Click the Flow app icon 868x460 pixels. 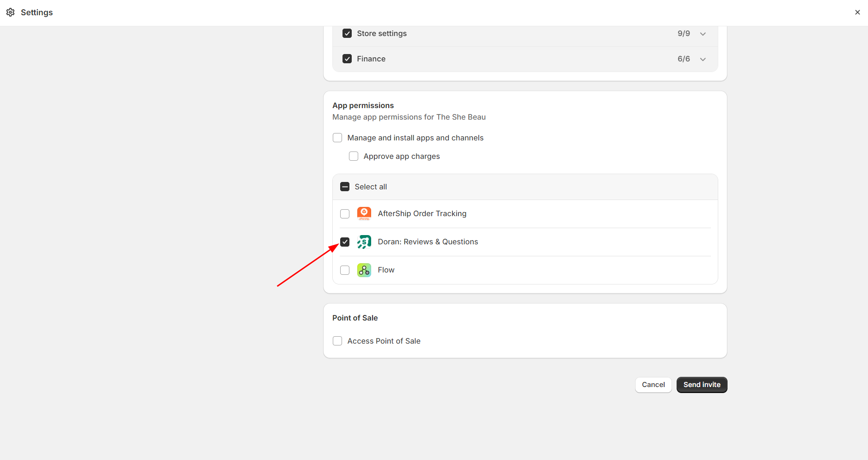(364, 270)
